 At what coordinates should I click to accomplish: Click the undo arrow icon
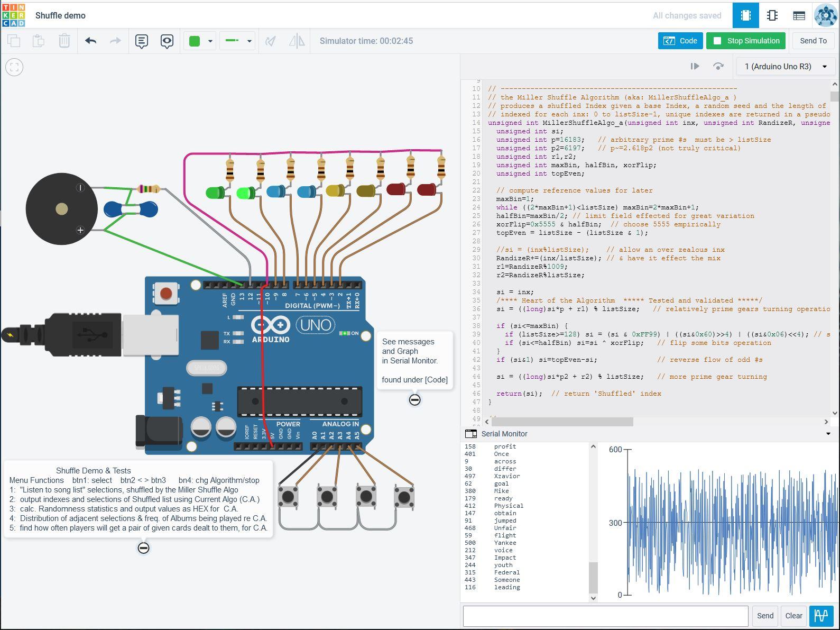pos(90,41)
